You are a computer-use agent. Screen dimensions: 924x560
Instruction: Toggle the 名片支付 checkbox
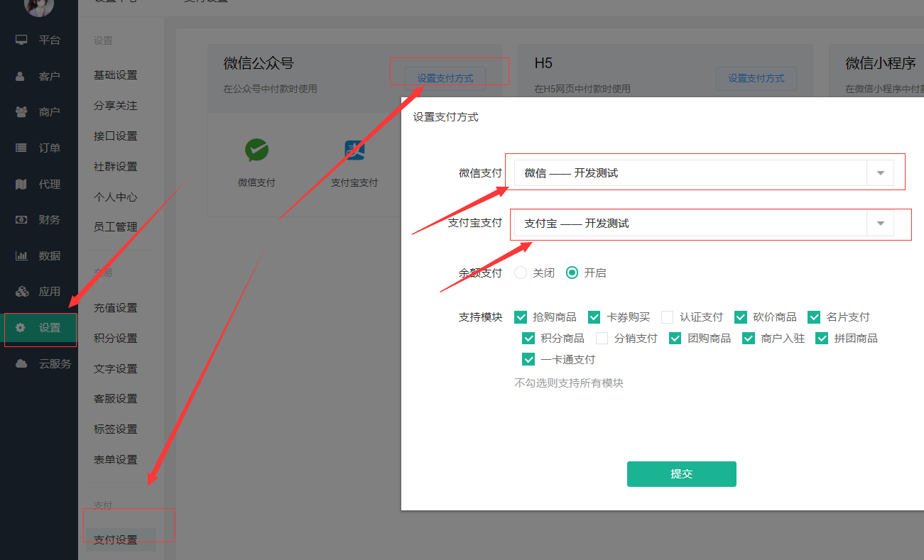(814, 317)
